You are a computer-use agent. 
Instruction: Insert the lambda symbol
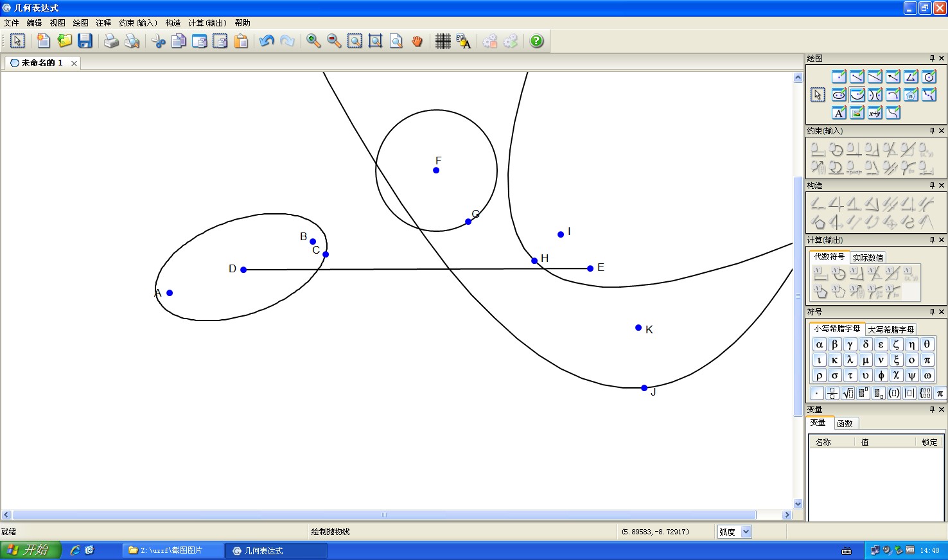click(850, 360)
